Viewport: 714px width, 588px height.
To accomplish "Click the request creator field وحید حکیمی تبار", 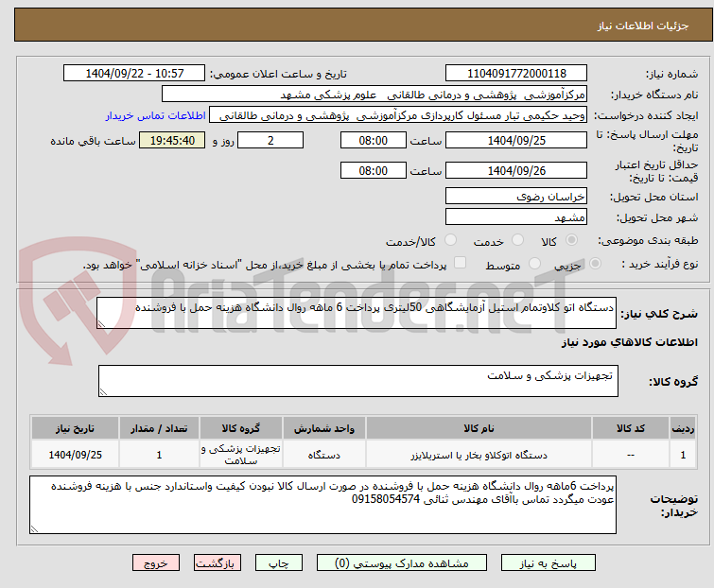I will (398, 115).
